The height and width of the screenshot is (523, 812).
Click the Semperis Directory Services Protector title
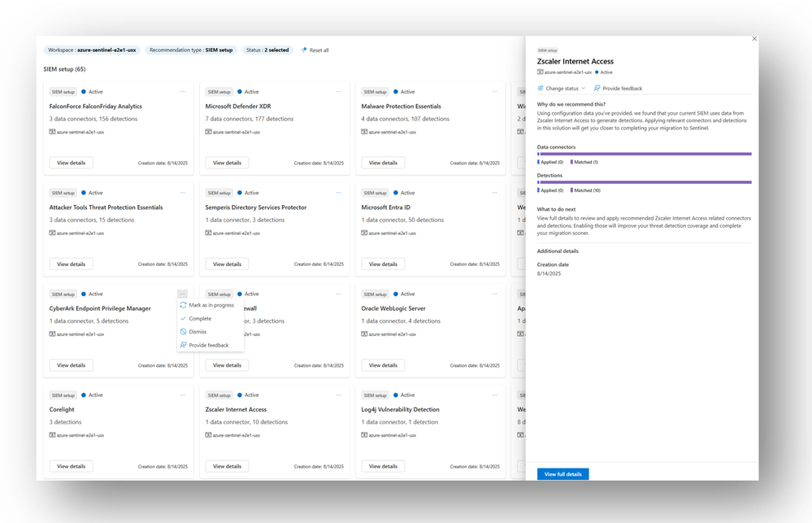click(x=256, y=207)
